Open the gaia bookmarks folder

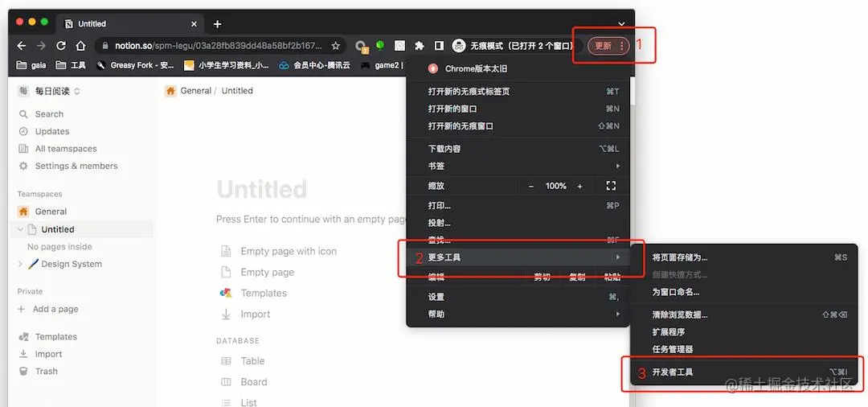coord(31,65)
